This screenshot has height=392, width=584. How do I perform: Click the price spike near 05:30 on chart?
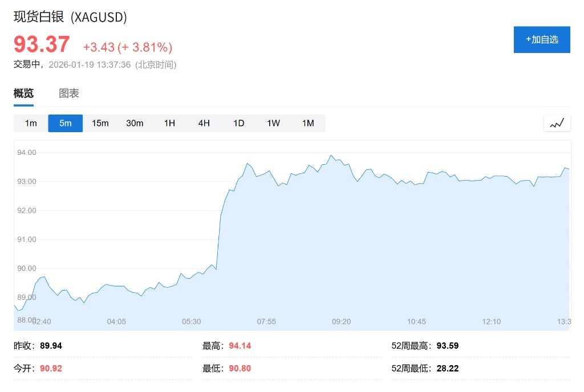point(220,228)
